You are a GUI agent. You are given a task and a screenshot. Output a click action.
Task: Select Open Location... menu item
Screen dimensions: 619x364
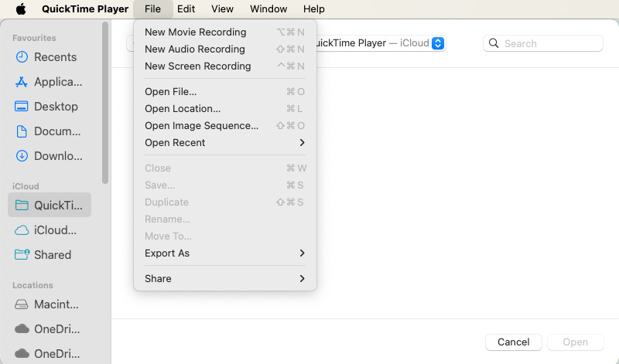[225, 108]
